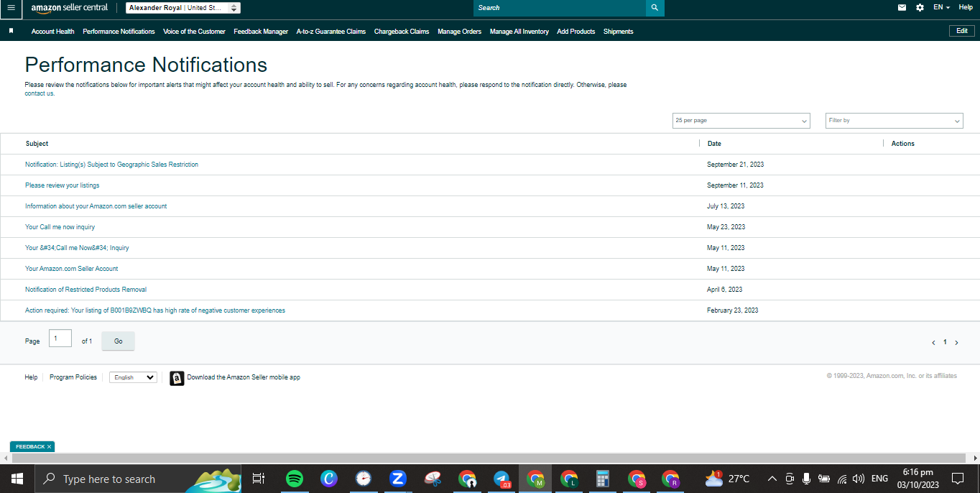Expand the Filter by dropdown
This screenshot has height=493, width=980.
(x=894, y=121)
